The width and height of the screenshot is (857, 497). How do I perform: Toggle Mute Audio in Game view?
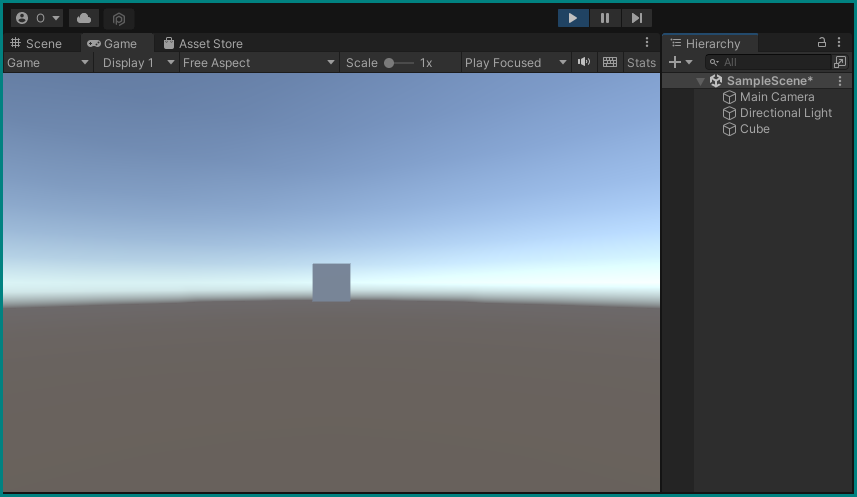click(584, 62)
